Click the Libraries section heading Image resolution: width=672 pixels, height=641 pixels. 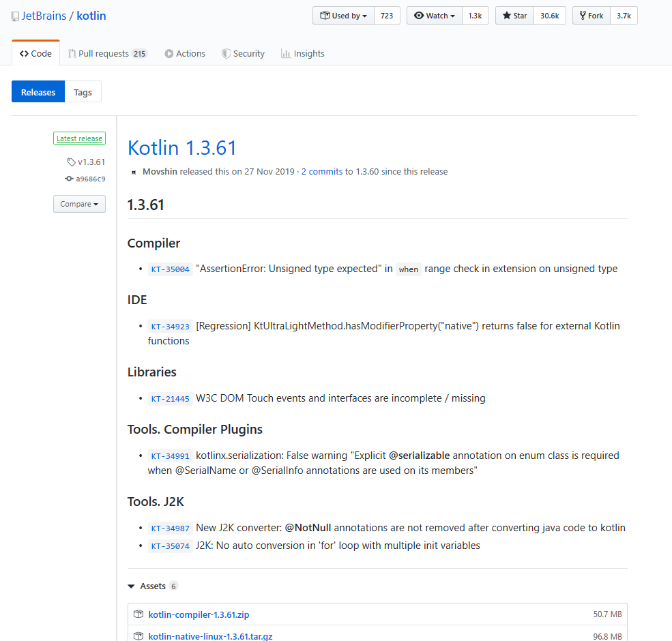coord(151,372)
